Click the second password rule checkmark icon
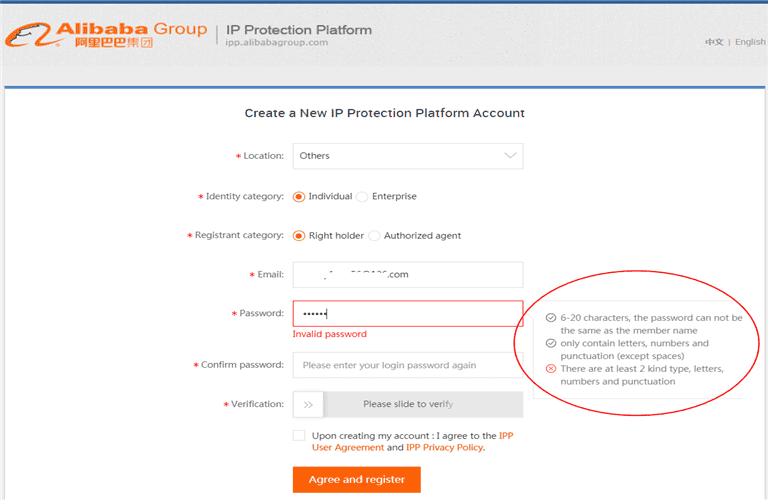 point(551,343)
